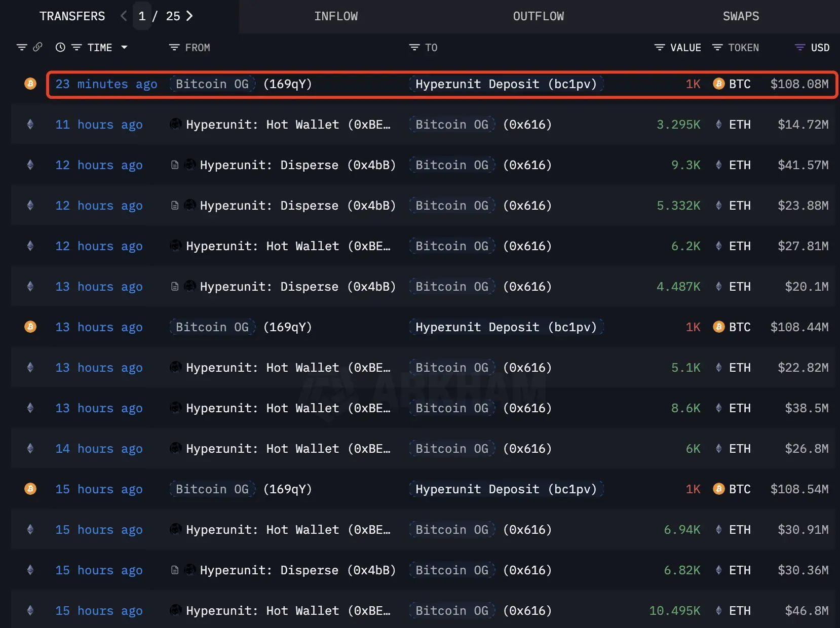Select the 5.332K value cell
This screenshot has width=840, height=628.
point(678,206)
